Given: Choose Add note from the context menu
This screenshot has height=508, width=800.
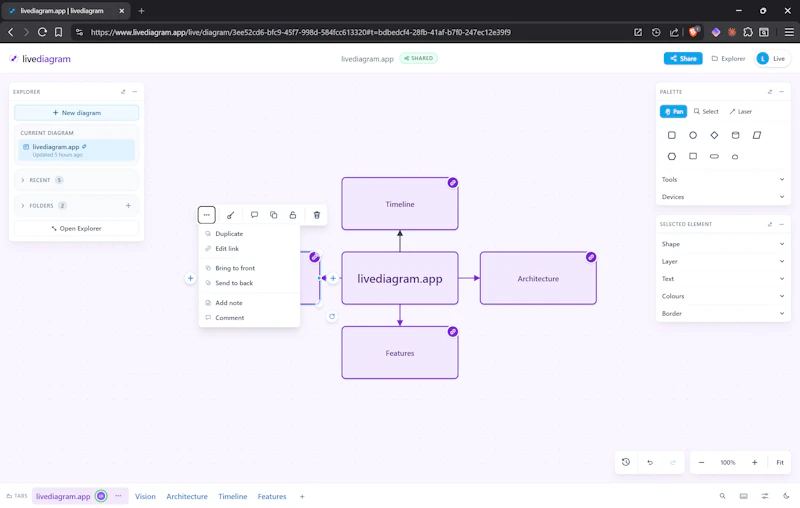Looking at the screenshot, I should click(x=249, y=302).
